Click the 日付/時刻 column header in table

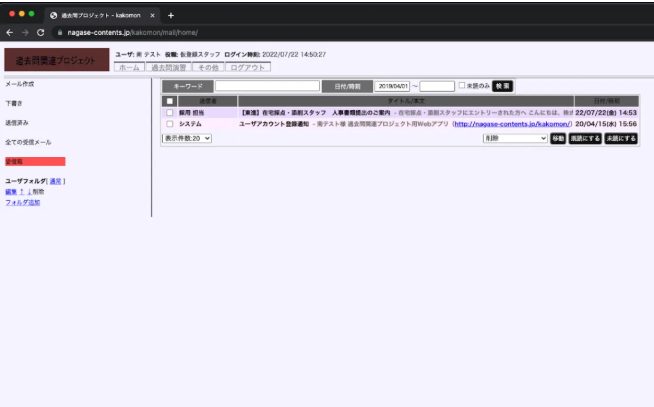click(x=606, y=101)
